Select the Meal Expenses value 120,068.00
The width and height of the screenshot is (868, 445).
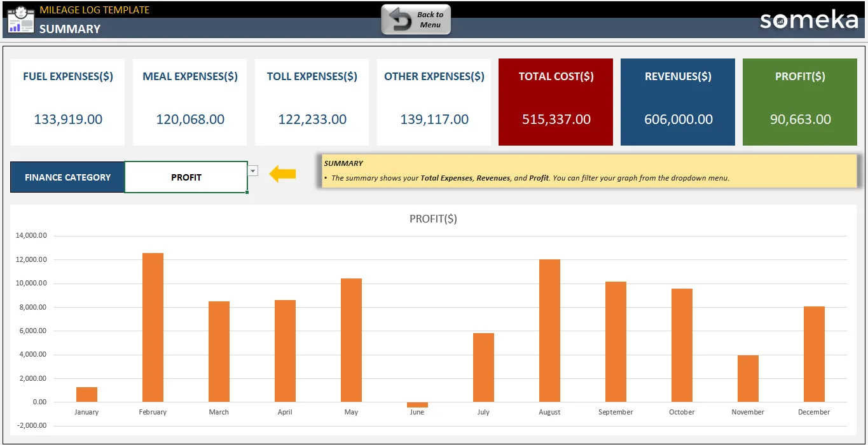pyautogui.click(x=190, y=120)
